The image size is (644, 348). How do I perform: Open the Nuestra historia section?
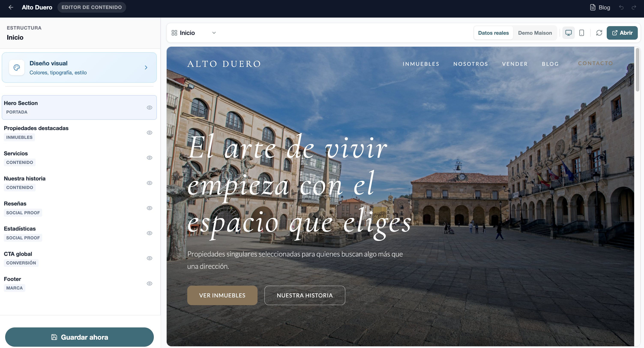(x=79, y=183)
